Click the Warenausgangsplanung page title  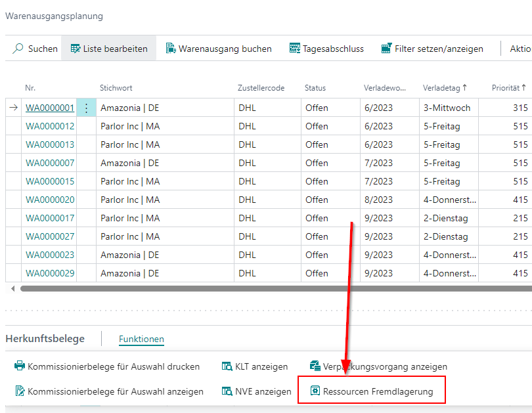click(x=53, y=16)
